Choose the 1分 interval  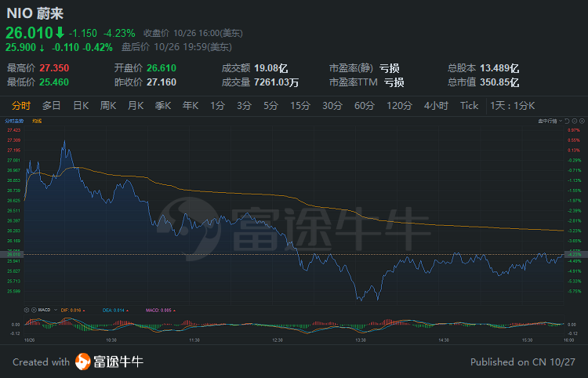(217, 106)
